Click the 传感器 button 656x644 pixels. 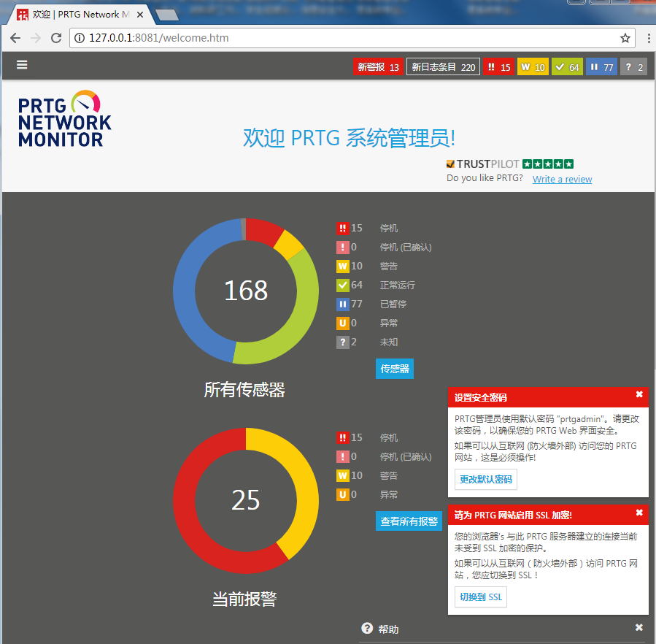[394, 369]
